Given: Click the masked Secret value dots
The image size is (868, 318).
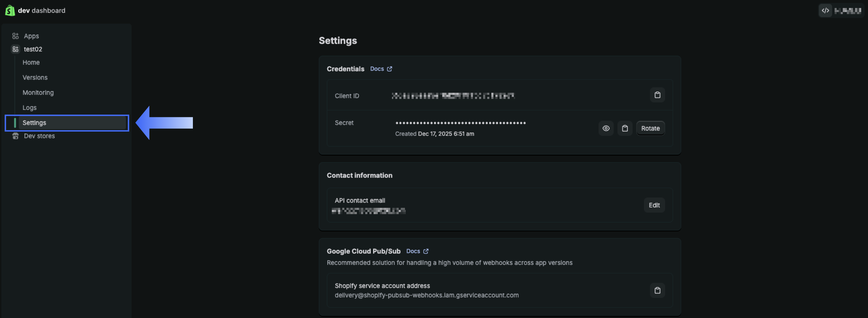Looking at the screenshot, I should coord(460,123).
